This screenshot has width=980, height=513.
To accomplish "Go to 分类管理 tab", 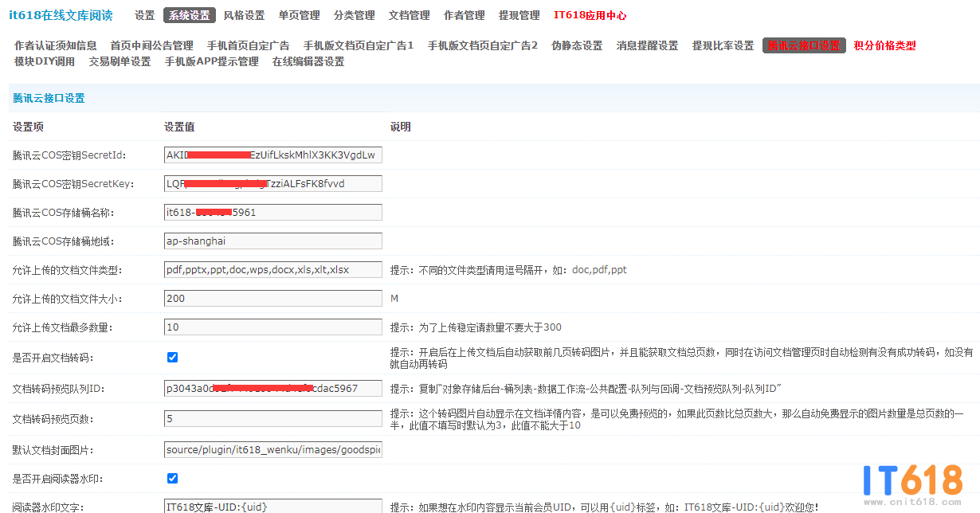I will tap(355, 15).
